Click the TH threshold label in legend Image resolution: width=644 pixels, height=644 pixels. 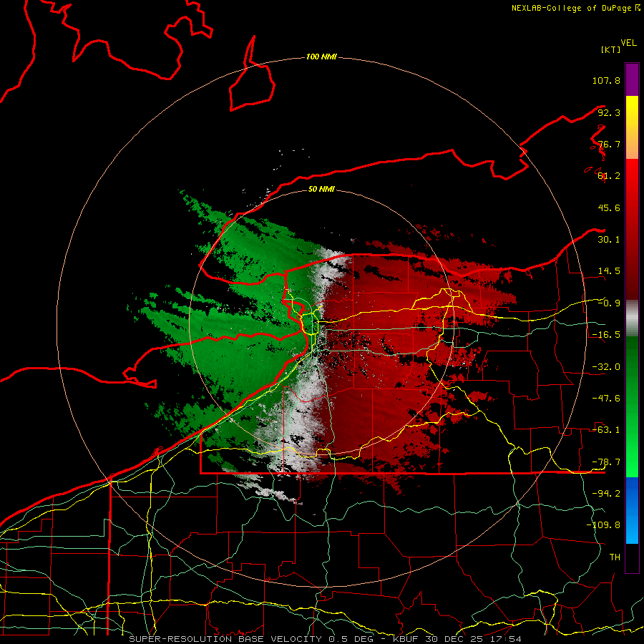point(615,557)
